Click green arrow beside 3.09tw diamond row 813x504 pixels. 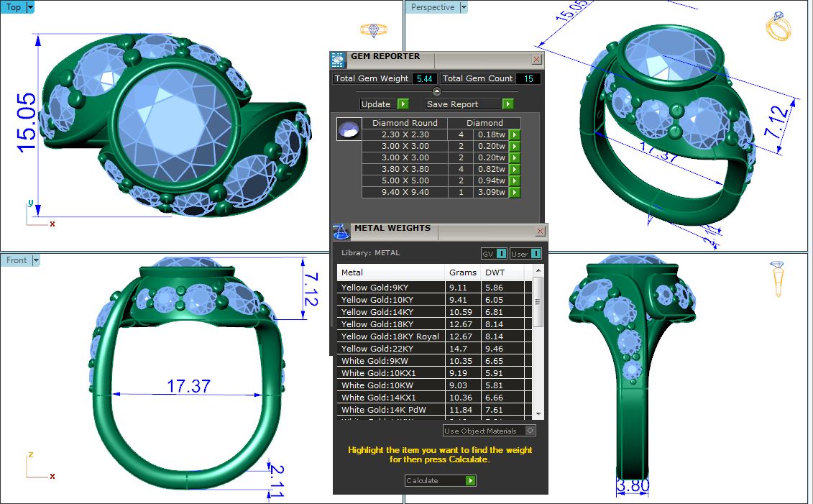(514, 192)
